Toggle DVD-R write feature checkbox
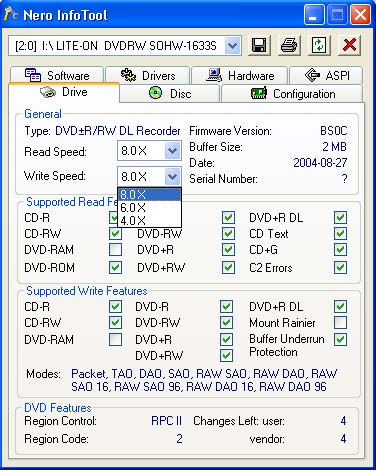 tap(226, 306)
